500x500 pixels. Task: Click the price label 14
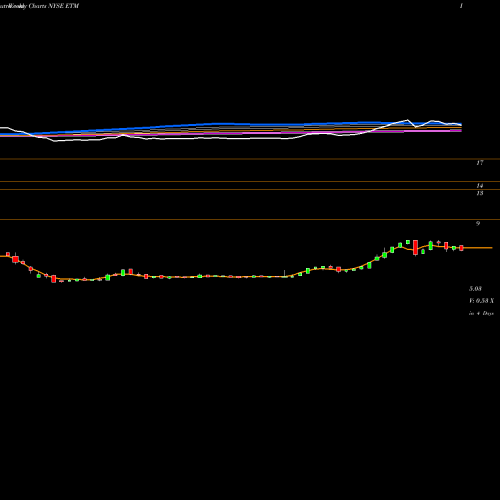coord(480,186)
